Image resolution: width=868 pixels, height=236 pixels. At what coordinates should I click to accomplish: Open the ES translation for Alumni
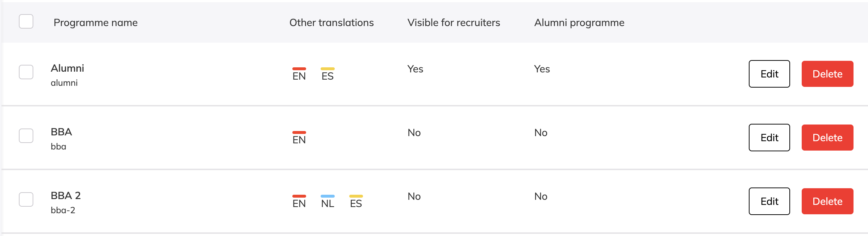coord(327,74)
